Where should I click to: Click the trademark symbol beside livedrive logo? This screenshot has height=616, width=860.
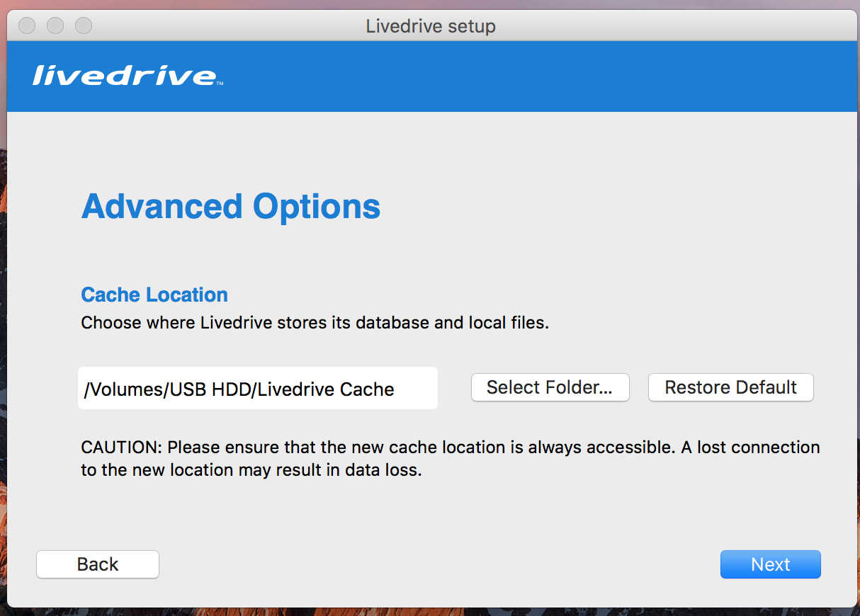tap(220, 84)
